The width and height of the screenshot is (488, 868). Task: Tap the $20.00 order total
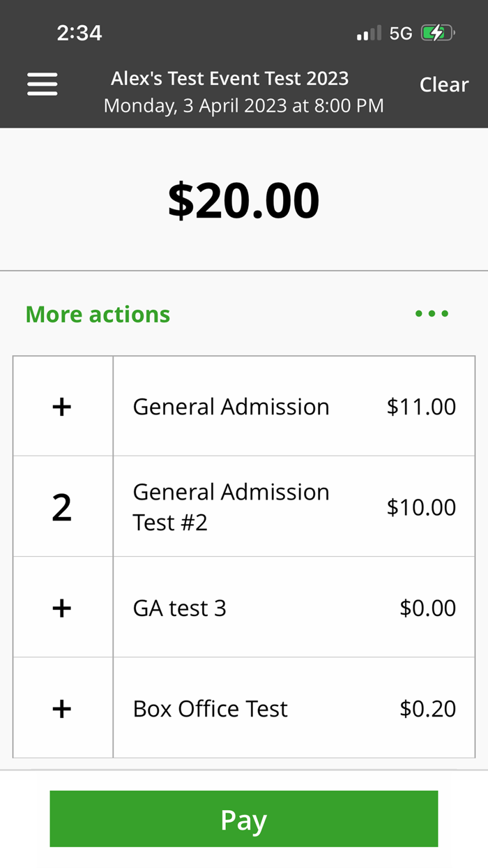243,200
